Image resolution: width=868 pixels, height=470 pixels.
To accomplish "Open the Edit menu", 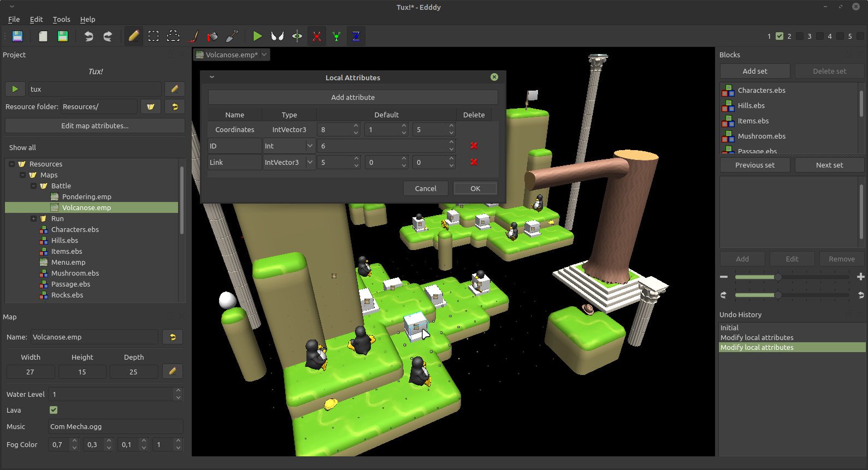I will 37,19.
